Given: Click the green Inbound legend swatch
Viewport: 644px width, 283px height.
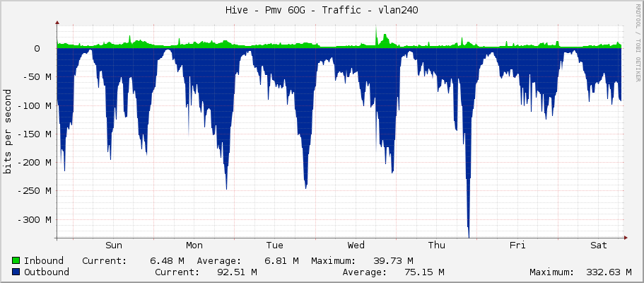Looking at the screenshot, I should click(16, 260).
